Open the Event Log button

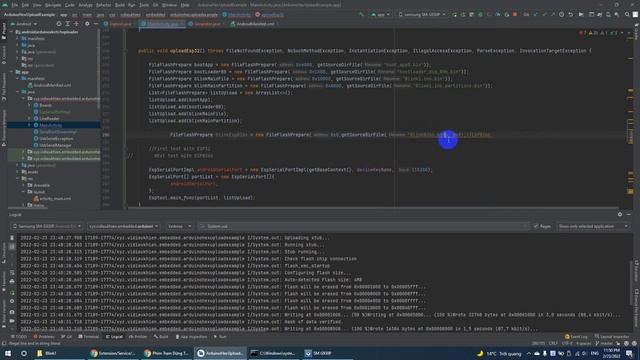coord(576,337)
